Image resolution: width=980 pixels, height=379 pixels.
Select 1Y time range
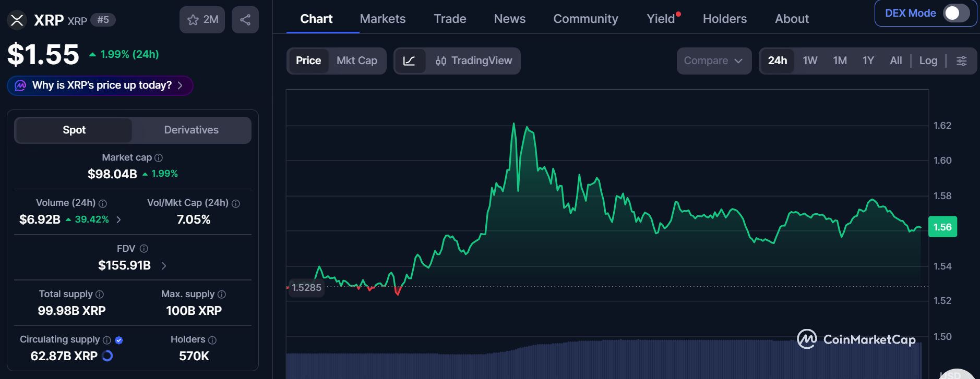pyautogui.click(x=868, y=61)
